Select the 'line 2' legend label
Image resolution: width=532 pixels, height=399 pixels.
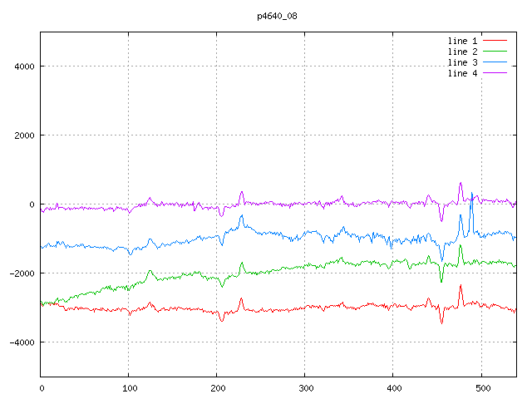tap(462, 52)
